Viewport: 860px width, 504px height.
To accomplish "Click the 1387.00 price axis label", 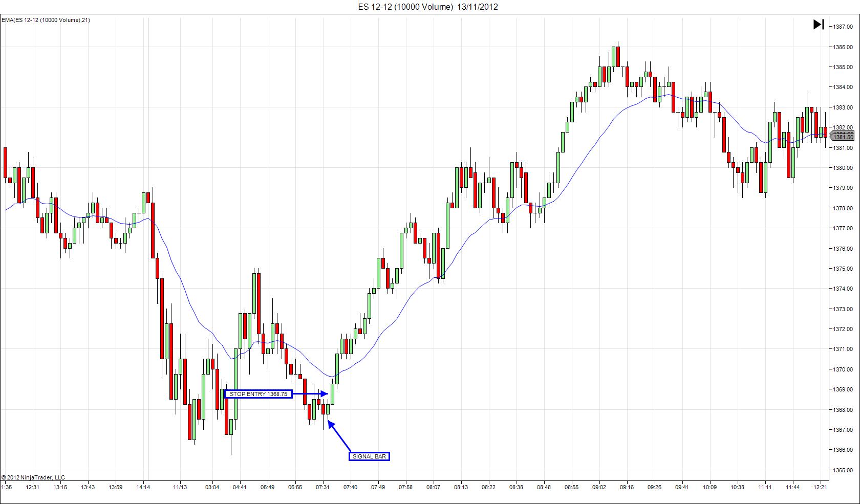I will 843,27.
